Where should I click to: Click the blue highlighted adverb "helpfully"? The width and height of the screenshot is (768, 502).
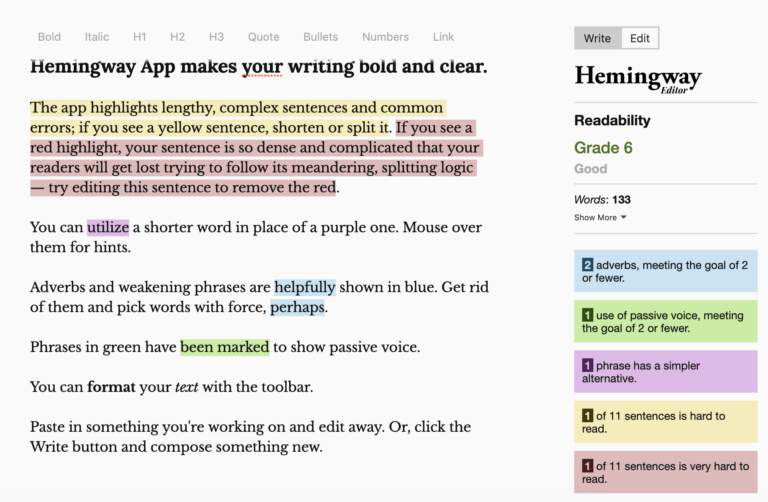click(x=305, y=287)
